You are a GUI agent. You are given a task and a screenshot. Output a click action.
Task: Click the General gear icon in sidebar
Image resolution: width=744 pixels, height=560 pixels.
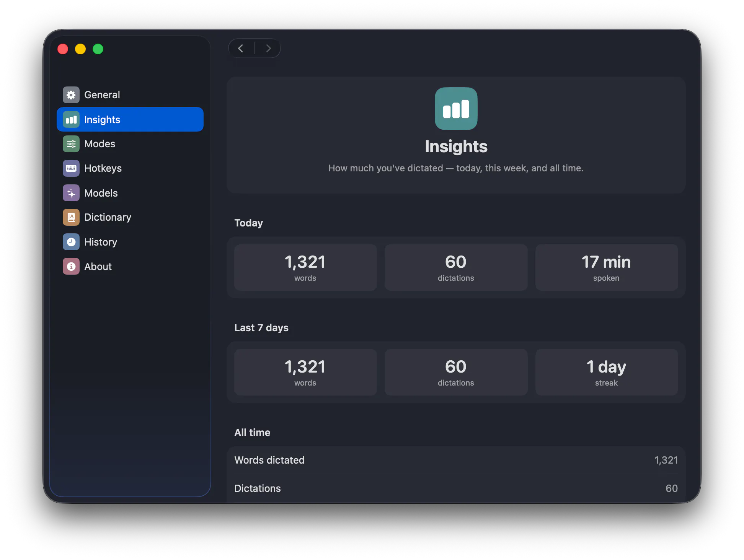click(71, 95)
